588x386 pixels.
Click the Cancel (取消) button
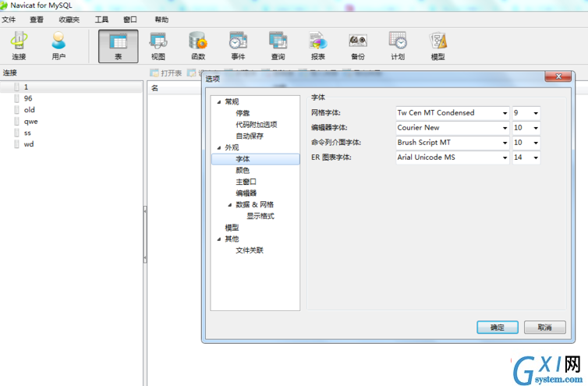click(545, 327)
